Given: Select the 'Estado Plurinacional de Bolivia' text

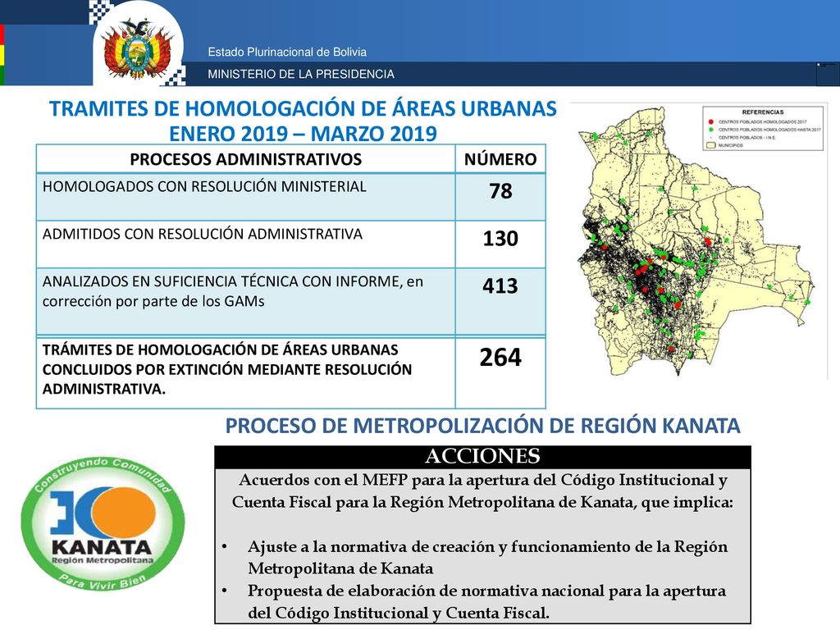Looking at the screenshot, I should 287,52.
